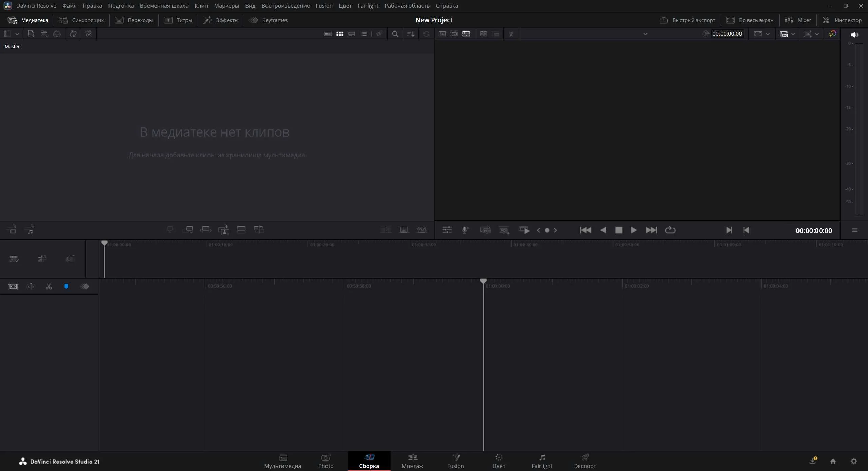Screen dimensions: 868x471
Task: Click the relink media chain icon
Action: tap(88, 34)
